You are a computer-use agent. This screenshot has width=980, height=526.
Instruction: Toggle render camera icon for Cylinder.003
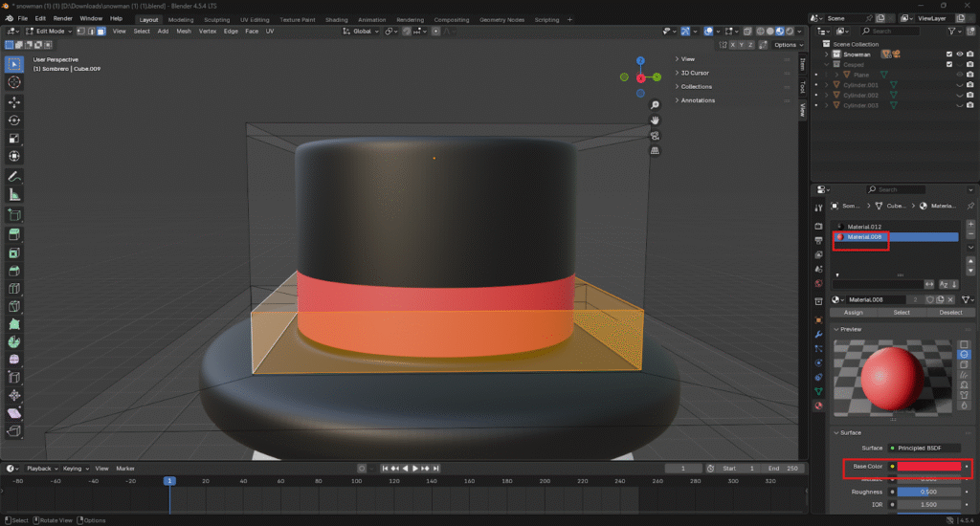point(969,105)
